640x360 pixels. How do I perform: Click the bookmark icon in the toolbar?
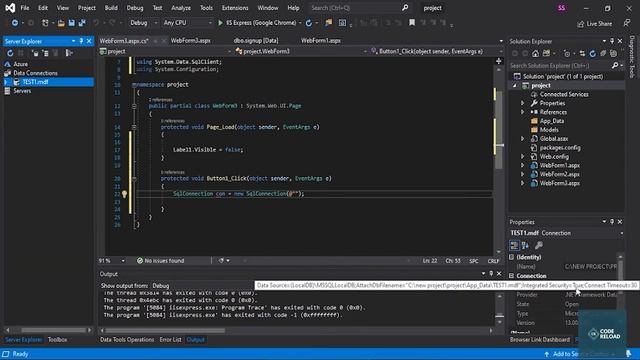[x=412, y=22]
